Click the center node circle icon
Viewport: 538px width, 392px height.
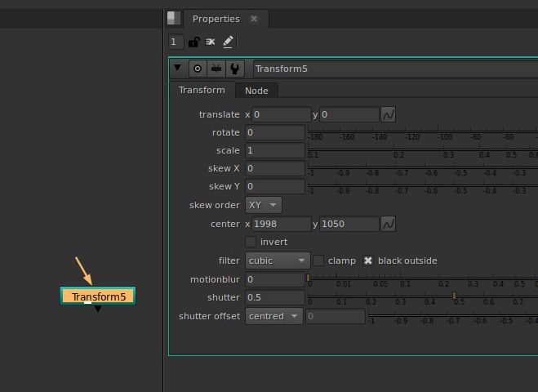pyautogui.click(x=198, y=69)
